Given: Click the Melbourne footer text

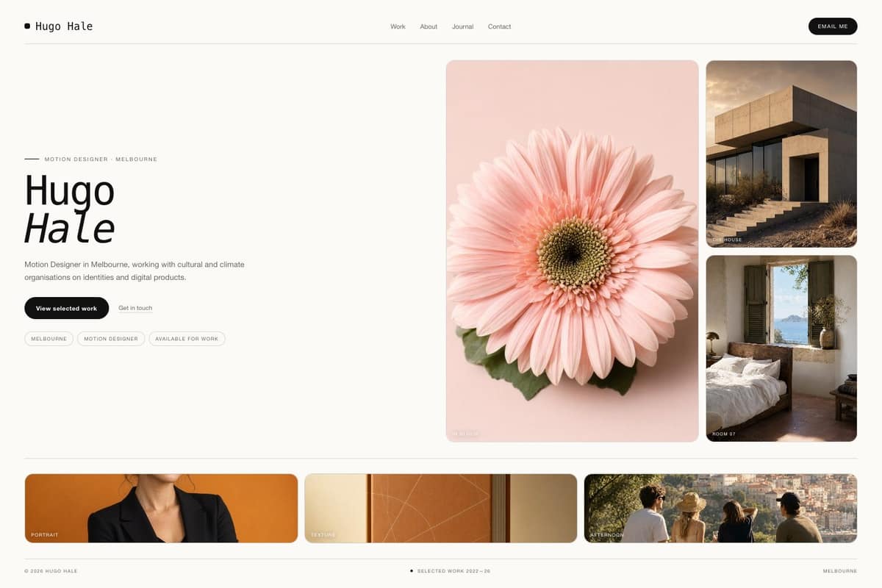Looking at the screenshot, I should [839, 571].
